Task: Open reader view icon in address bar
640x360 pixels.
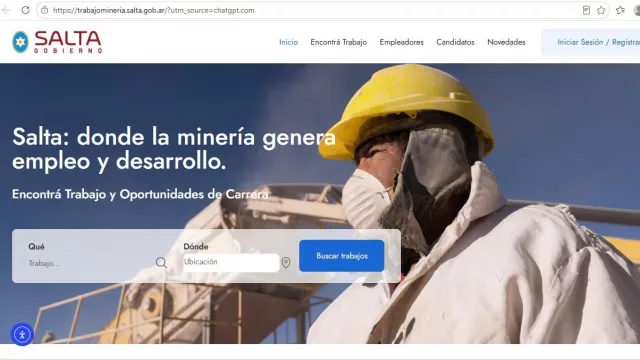Action: 586,10
